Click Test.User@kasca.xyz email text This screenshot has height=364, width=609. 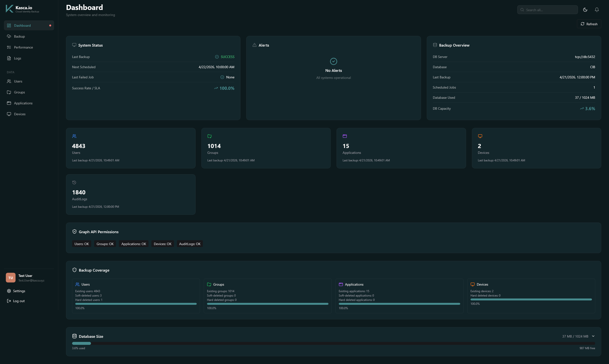pos(31,280)
